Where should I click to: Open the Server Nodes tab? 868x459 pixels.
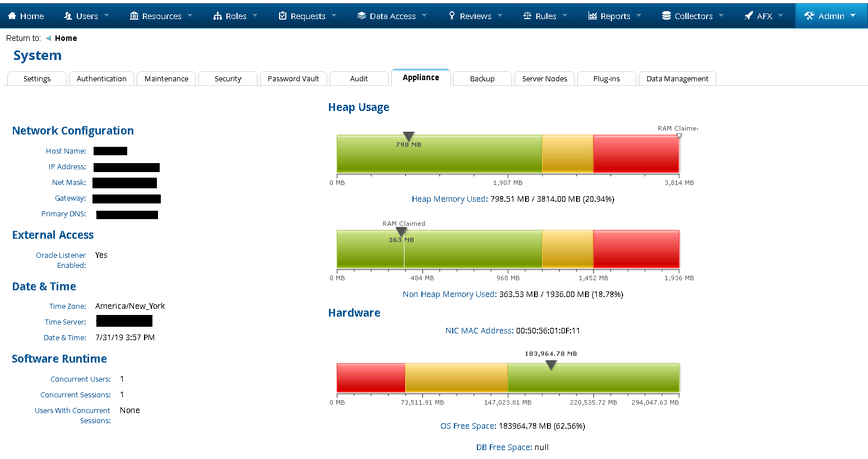[544, 78]
